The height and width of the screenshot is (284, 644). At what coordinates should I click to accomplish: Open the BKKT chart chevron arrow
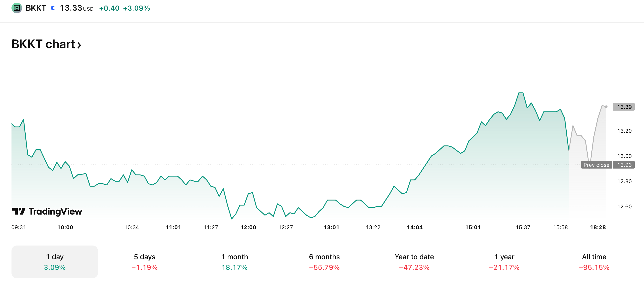[x=79, y=45]
